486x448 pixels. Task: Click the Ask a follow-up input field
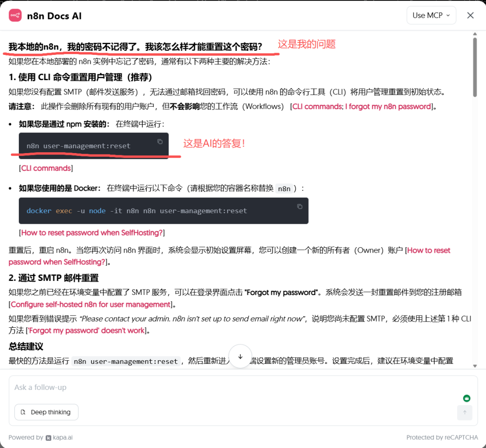click(180, 387)
